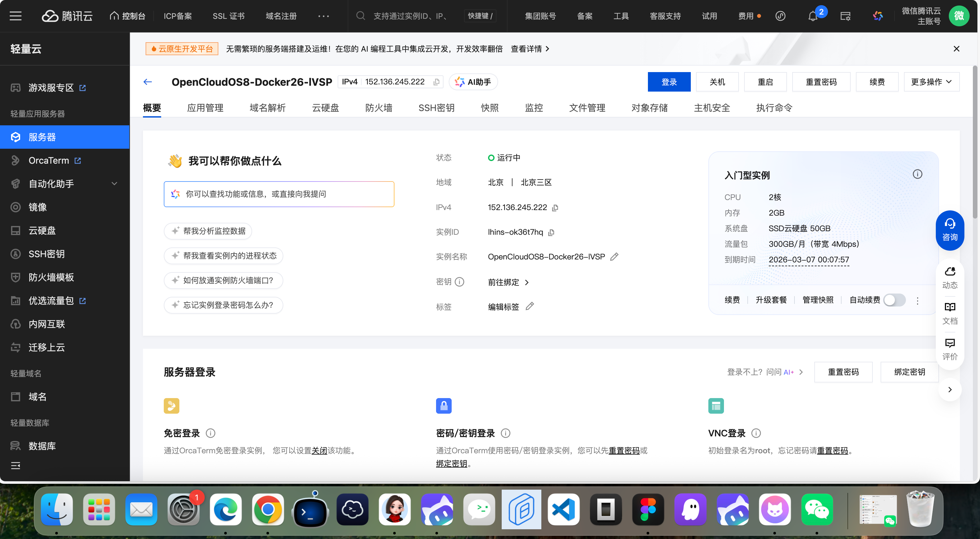980x539 pixels.
Task: Click the notification bell icon
Action: pos(813,16)
